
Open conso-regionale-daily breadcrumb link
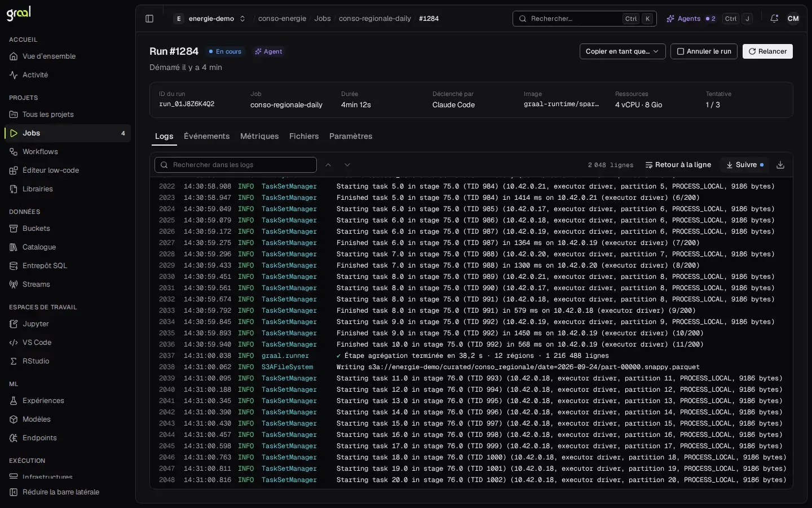375,19
